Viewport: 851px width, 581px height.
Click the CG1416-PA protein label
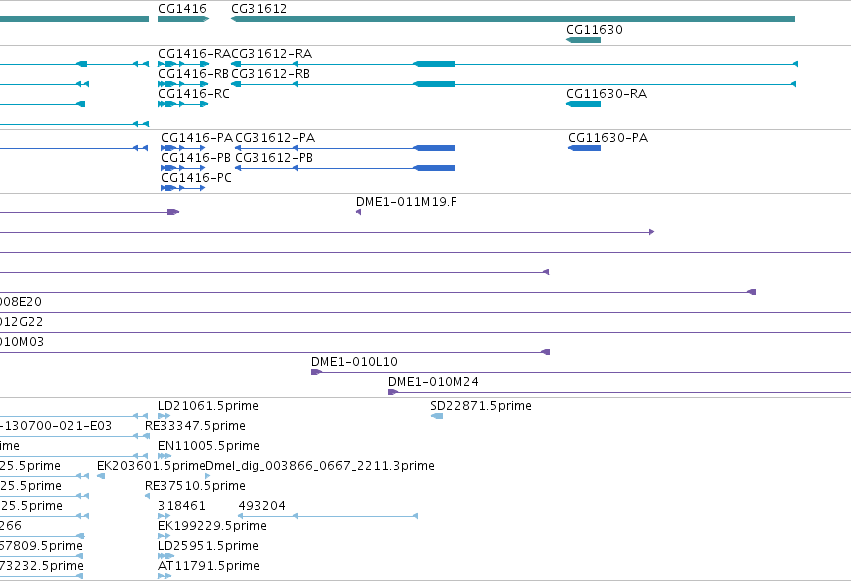(197, 138)
